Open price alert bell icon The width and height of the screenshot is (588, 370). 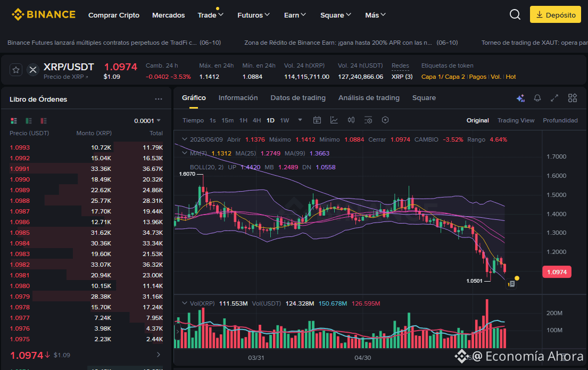(537, 98)
